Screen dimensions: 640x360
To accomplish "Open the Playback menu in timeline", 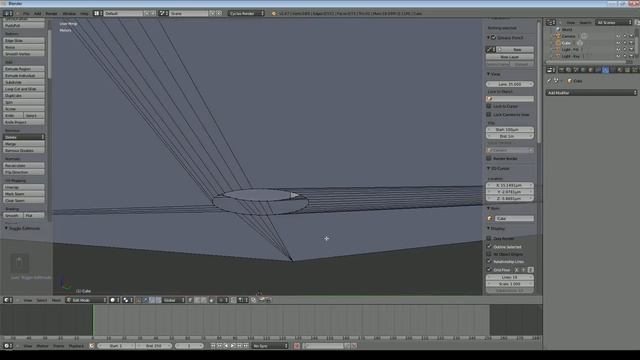I will 76,346.
